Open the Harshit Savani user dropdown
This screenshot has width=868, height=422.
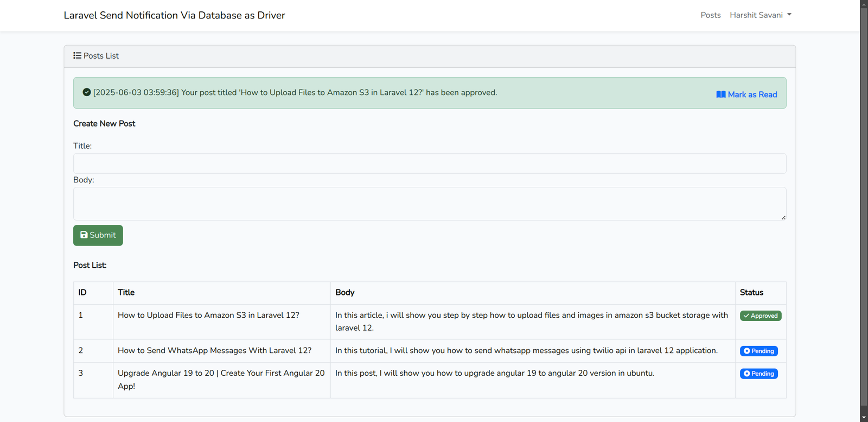tap(760, 15)
